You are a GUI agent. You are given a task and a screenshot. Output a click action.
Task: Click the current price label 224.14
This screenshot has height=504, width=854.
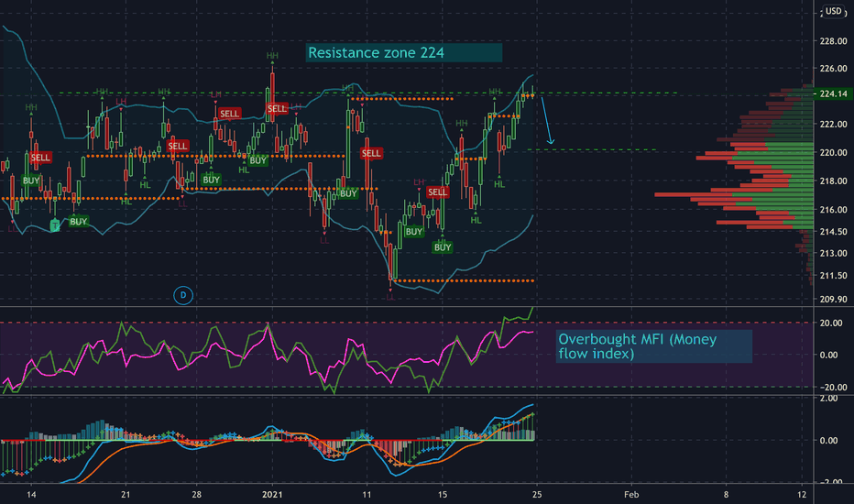coord(833,93)
